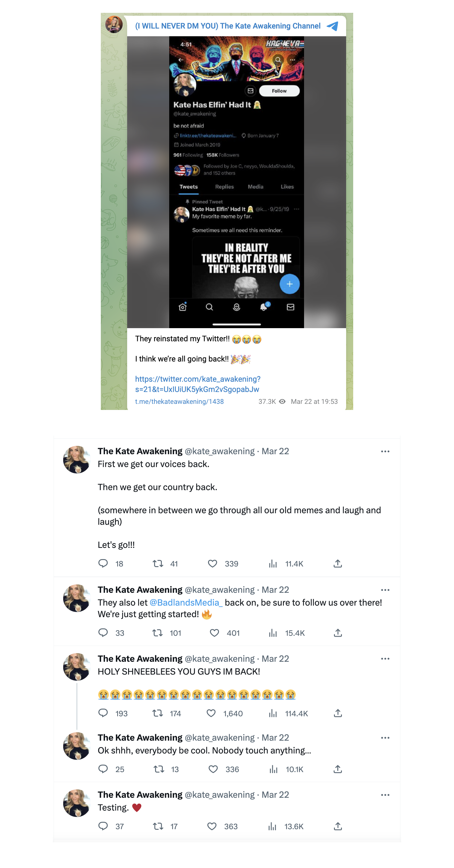Viewport: 454px width, 868px height.
Task: Click the Telegram paper plane icon
Action: pos(333,26)
